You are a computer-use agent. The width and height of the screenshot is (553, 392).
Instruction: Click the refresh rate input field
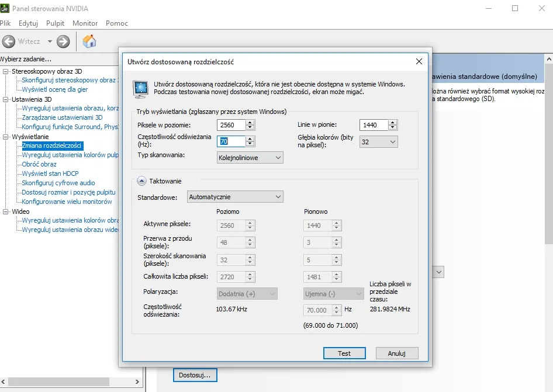coord(231,141)
